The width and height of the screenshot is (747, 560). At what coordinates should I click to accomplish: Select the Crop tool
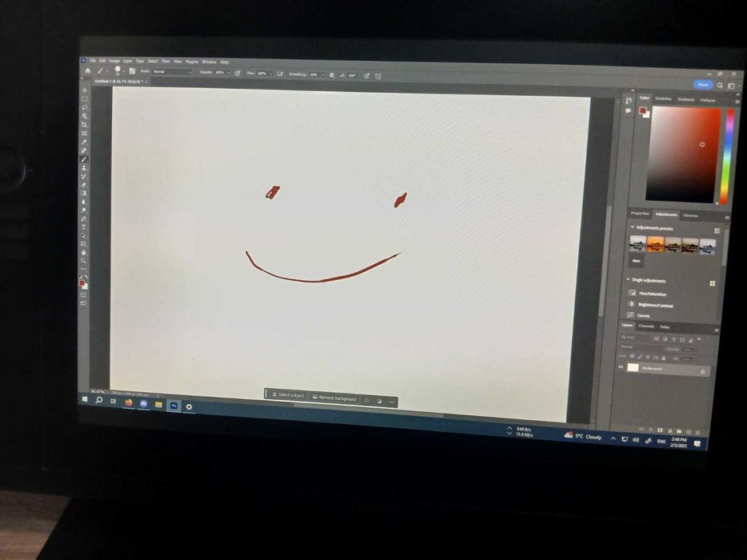pyautogui.click(x=84, y=125)
